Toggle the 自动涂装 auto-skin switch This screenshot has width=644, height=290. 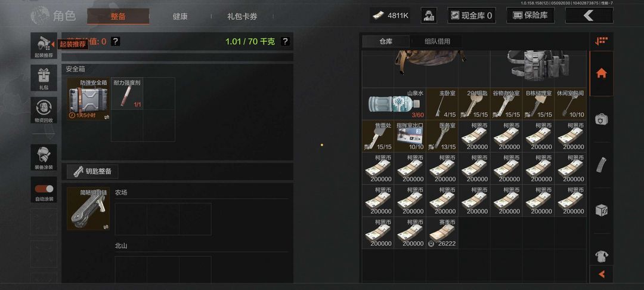(x=44, y=189)
